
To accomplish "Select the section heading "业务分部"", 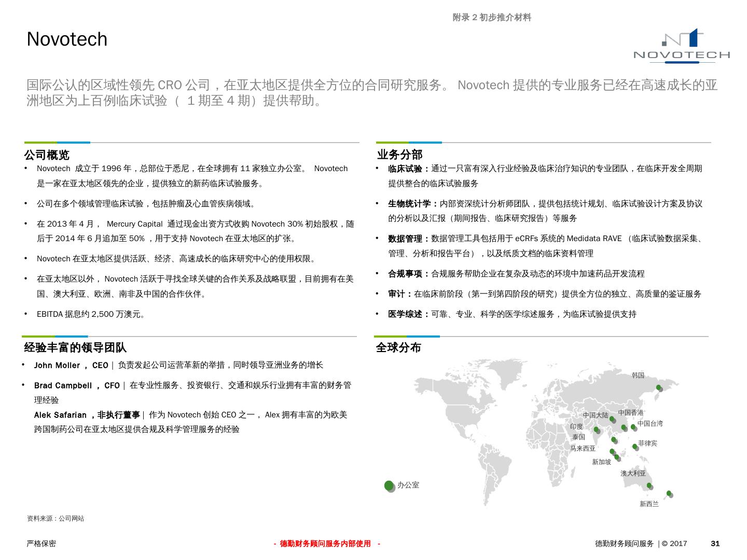I will [x=399, y=155].
